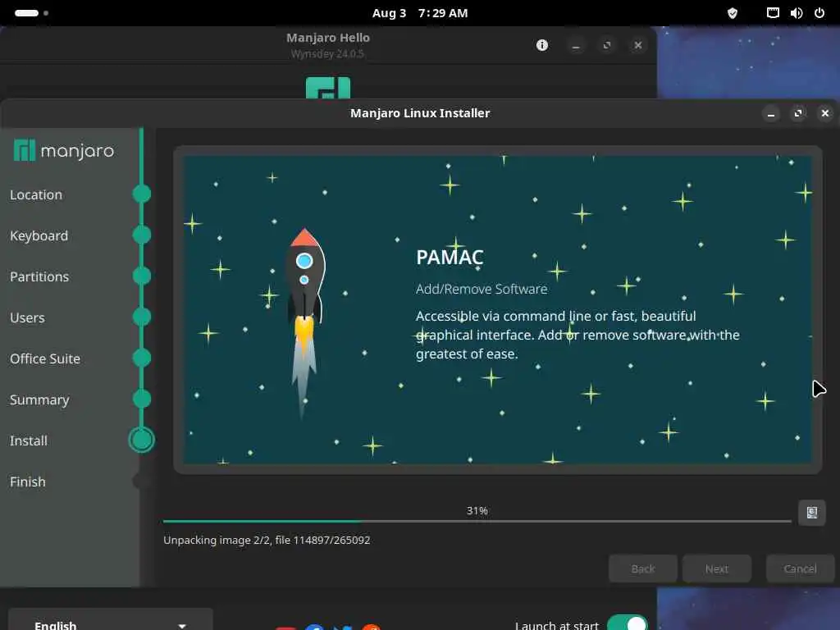
Task: Select the Finish step in sidebar
Action: pos(28,482)
